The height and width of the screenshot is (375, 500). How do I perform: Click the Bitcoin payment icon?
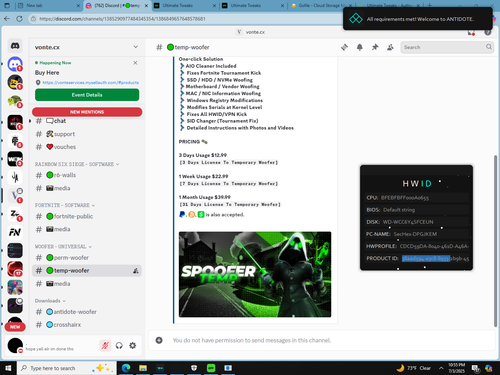pos(191,215)
